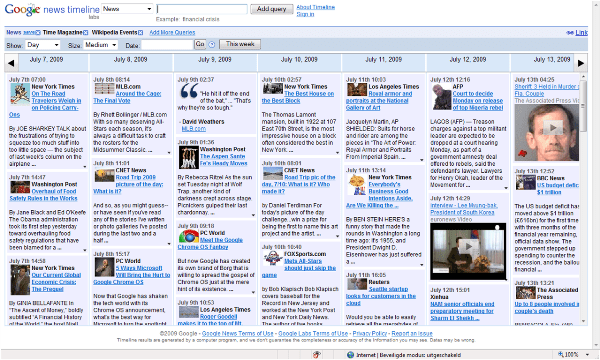This screenshot has width=600, height=360.
Task: Open Seattle startup looks for customers link
Action: (381, 296)
